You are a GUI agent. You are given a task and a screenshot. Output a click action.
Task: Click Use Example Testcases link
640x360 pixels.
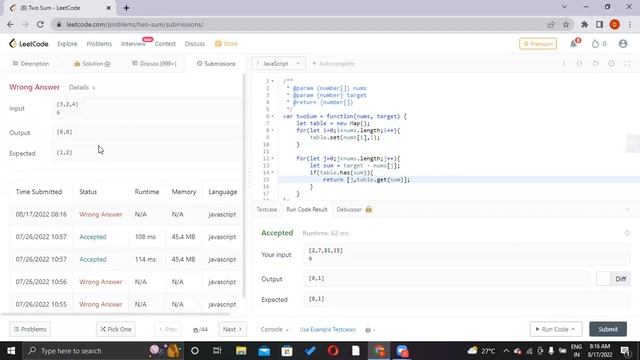pyautogui.click(x=328, y=329)
